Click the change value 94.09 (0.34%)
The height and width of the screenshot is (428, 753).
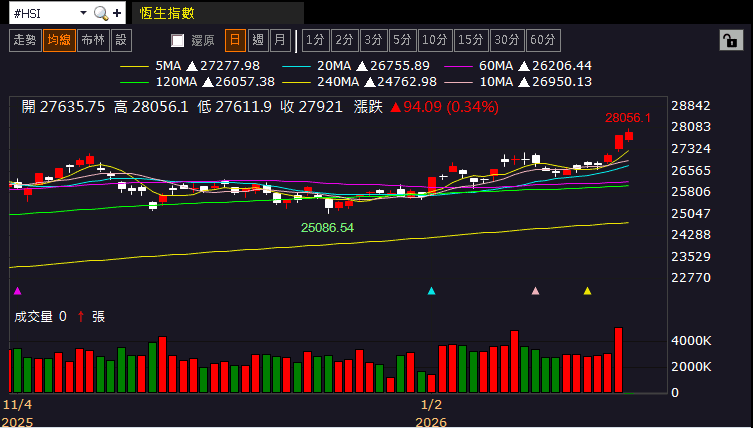pos(450,107)
